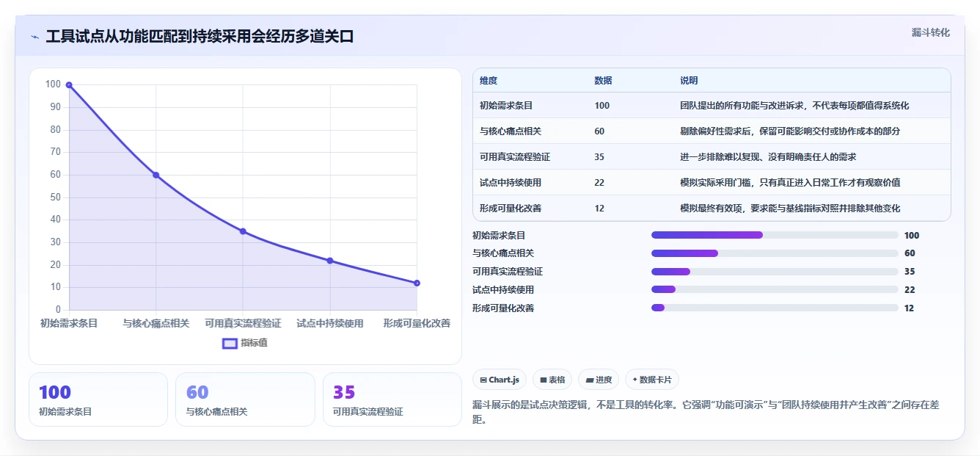
Task: Click the chart data point for 初始需求条目
Action: click(x=69, y=85)
